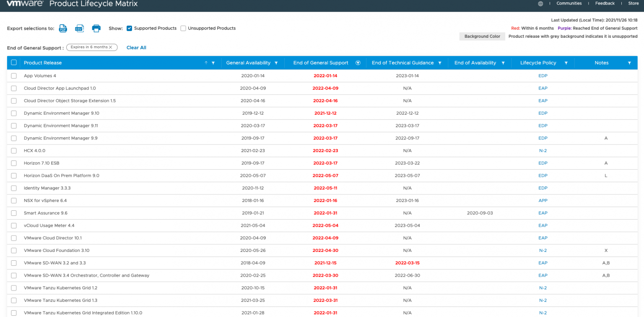Open Communities in the top navigation

[569, 3]
